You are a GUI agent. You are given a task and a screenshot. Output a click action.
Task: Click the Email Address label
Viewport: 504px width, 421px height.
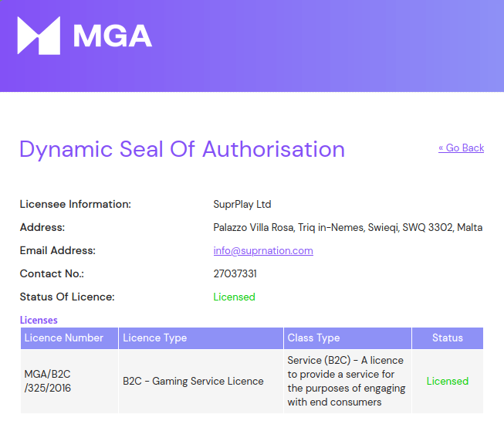click(57, 250)
